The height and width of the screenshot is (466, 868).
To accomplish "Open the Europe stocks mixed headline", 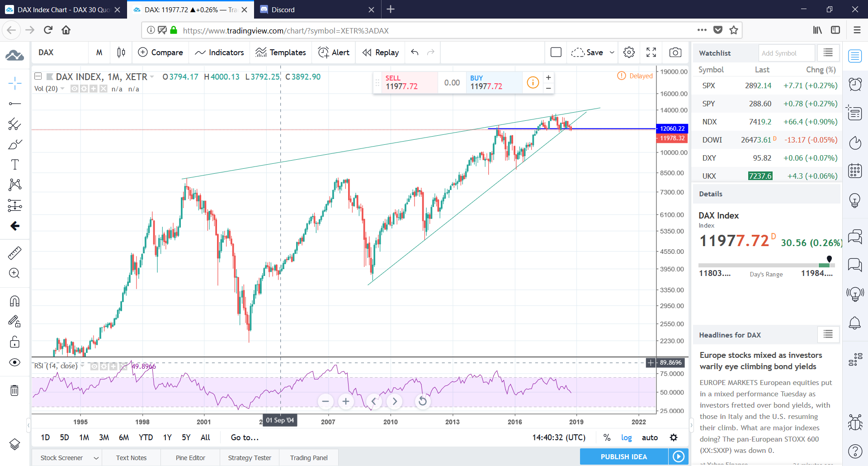I will click(x=761, y=361).
